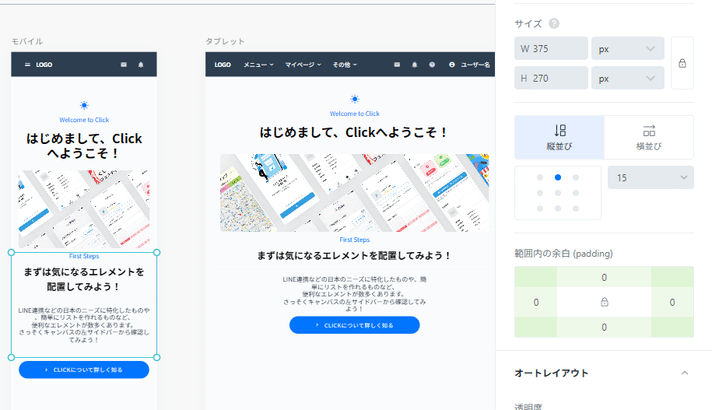Click the help icon next to サイズ
The image size is (712, 410).
point(554,23)
